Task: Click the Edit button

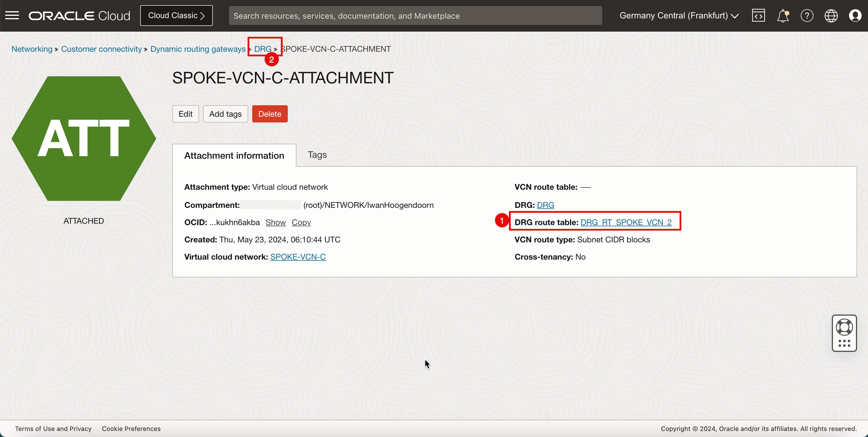Action: [x=185, y=114]
